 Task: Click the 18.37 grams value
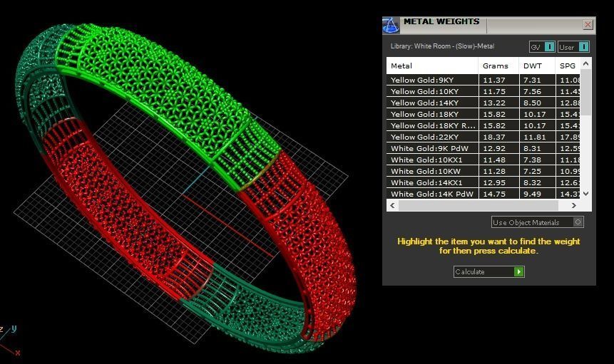(493, 137)
